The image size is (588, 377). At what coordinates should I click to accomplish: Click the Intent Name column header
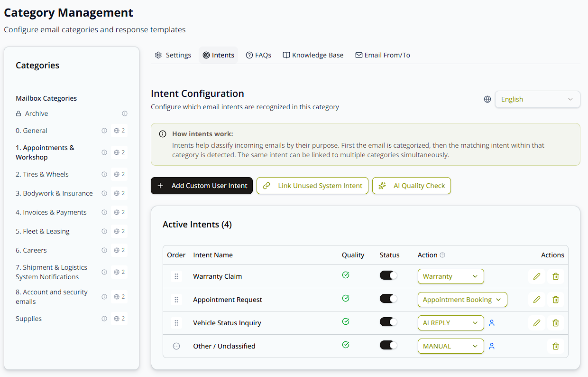point(213,255)
